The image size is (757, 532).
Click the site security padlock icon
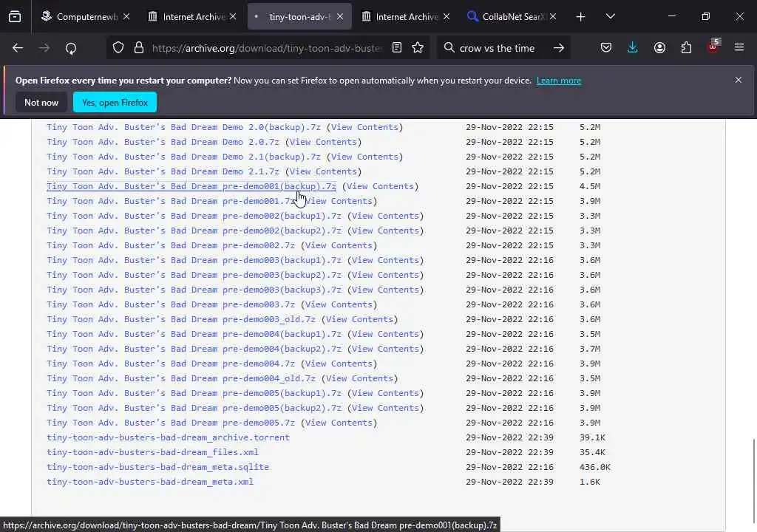(x=139, y=48)
